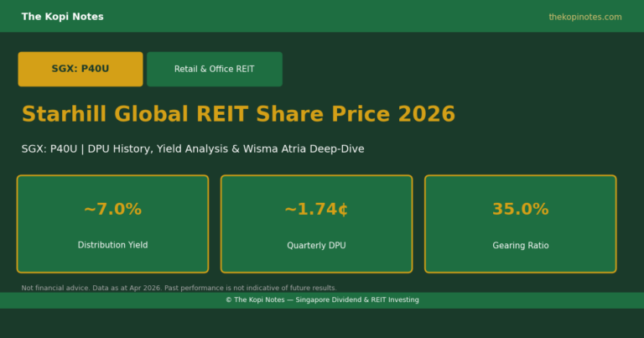This screenshot has height=338, width=644.
Task: Click the Not financial advice disclaimer
Action: point(179,288)
